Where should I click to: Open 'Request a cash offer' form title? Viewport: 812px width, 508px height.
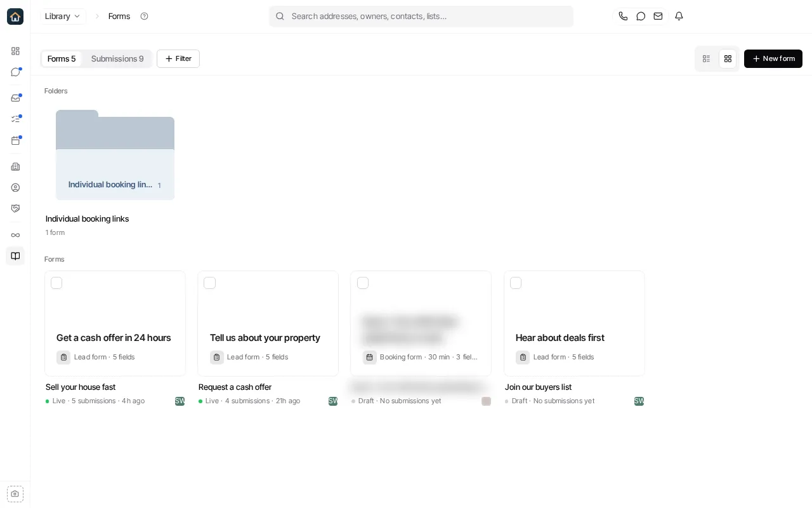[235, 387]
